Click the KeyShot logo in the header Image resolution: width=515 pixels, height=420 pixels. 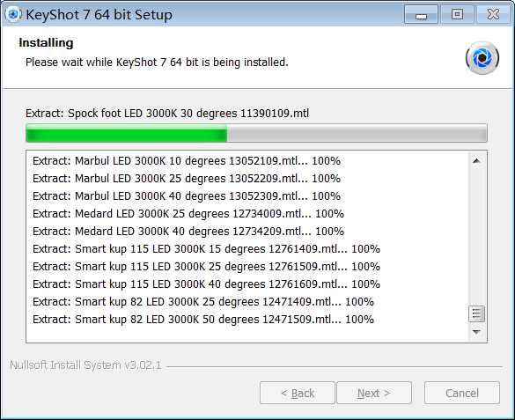[x=482, y=58]
